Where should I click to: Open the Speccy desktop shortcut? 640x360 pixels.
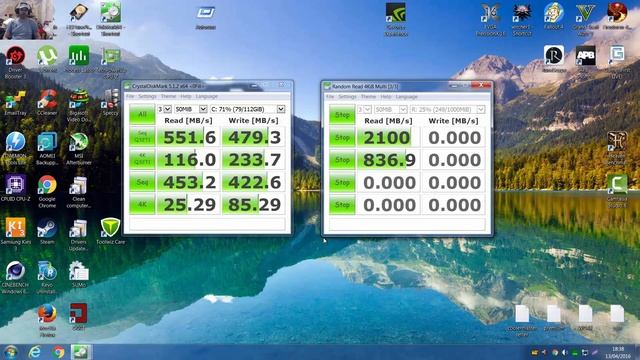click(x=111, y=102)
